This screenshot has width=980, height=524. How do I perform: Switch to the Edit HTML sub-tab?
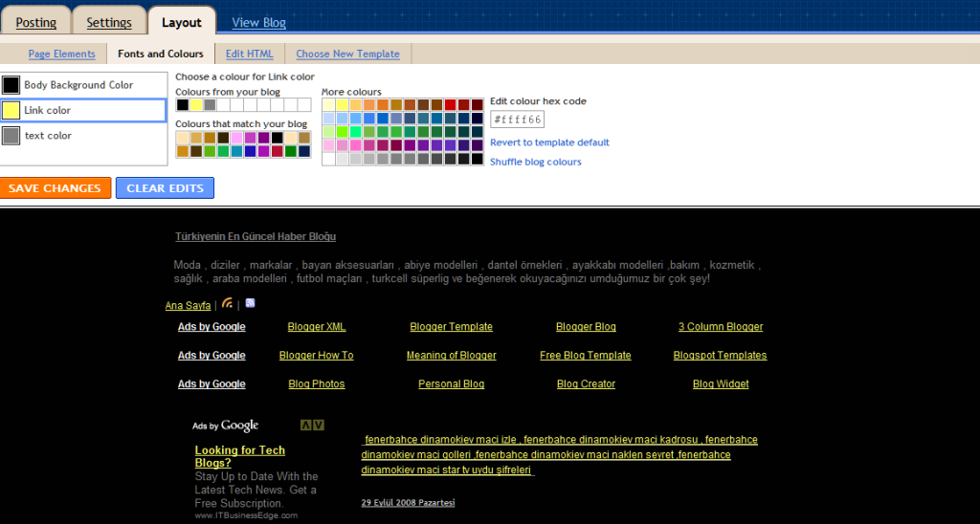coord(250,54)
